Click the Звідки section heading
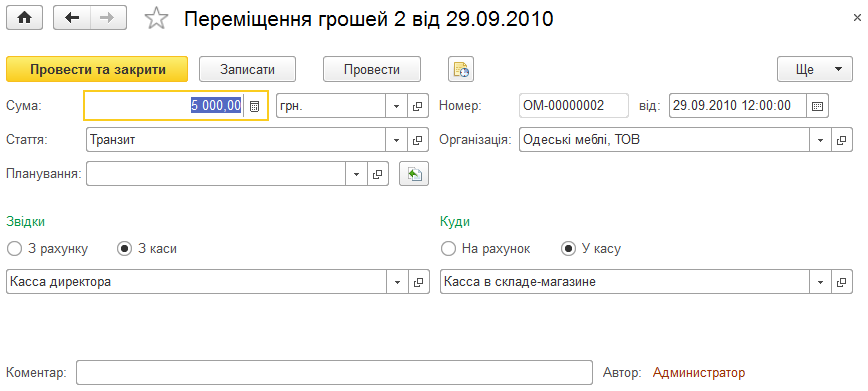Screen dimensions: 868x391 coord(25,222)
